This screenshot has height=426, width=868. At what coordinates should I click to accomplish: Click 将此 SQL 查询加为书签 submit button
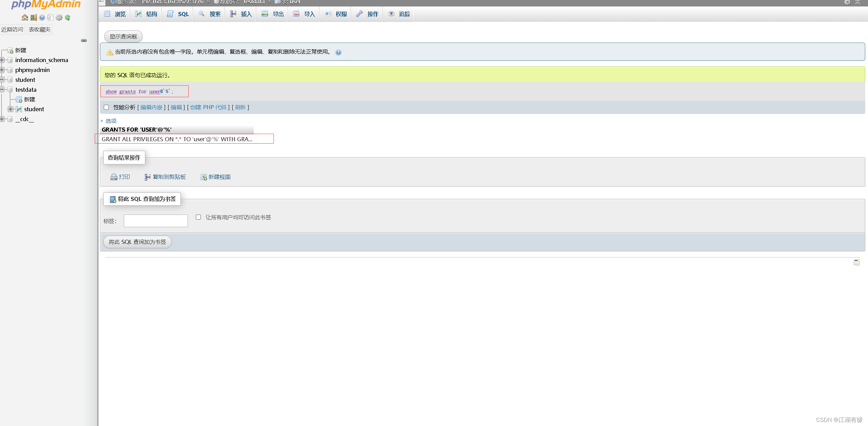(137, 242)
